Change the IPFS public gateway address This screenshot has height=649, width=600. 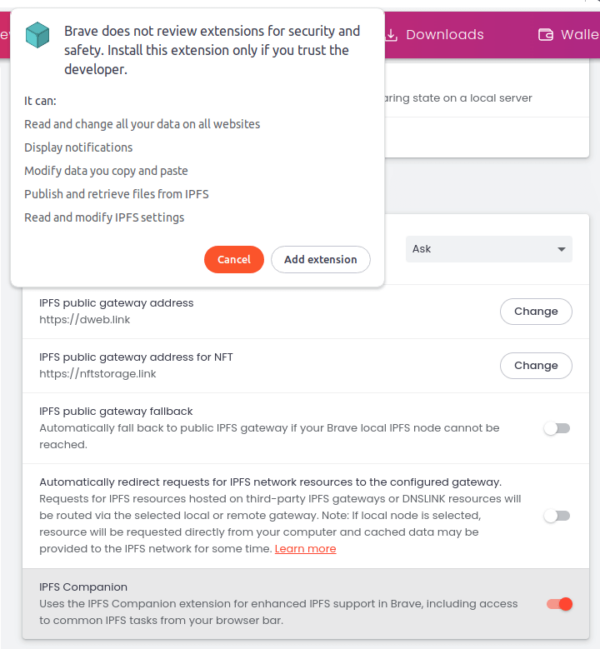pos(536,312)
